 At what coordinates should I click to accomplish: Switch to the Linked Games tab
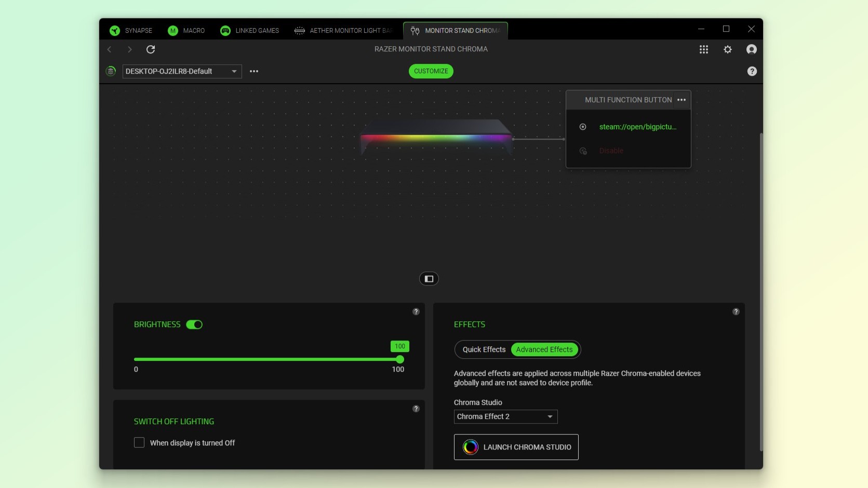[x=250, y=31]
